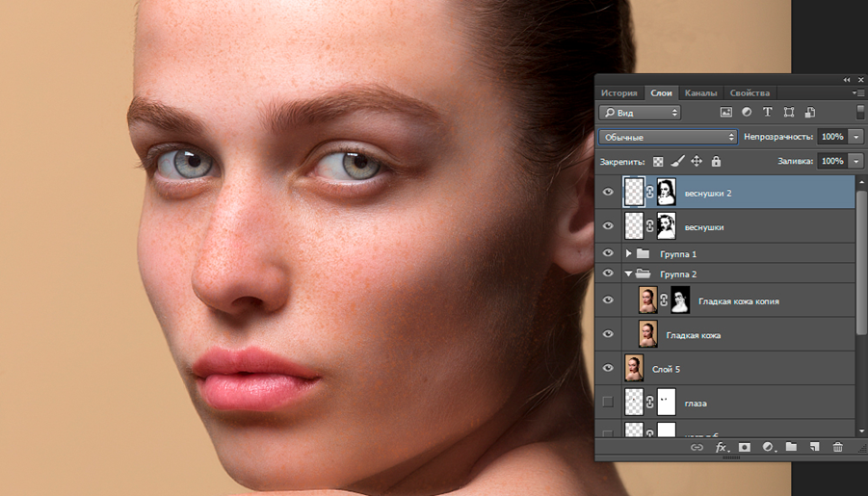The height and width of the screenshot is (496, 868).
Task: Delete layer trash icon
Action: (838, 447)
